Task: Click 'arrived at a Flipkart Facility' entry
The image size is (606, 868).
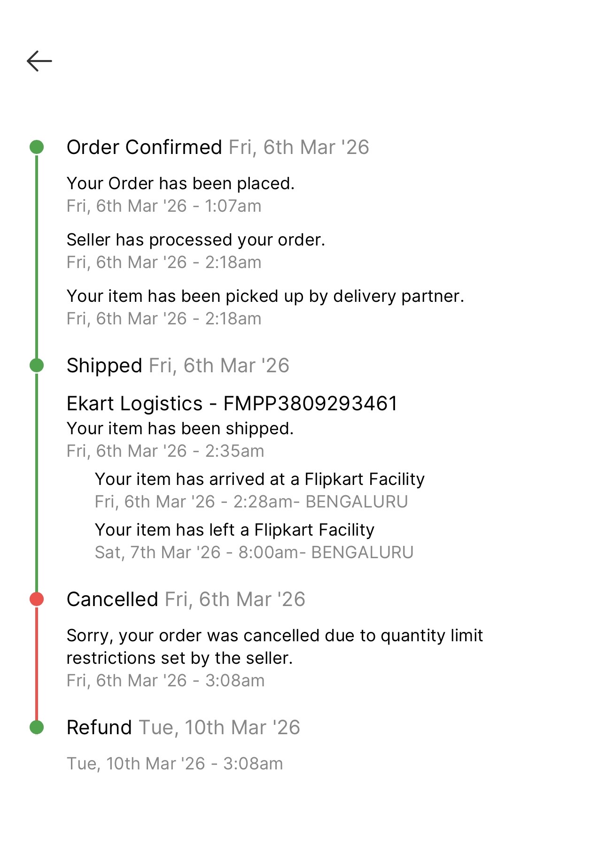Action: click(259, 479)
